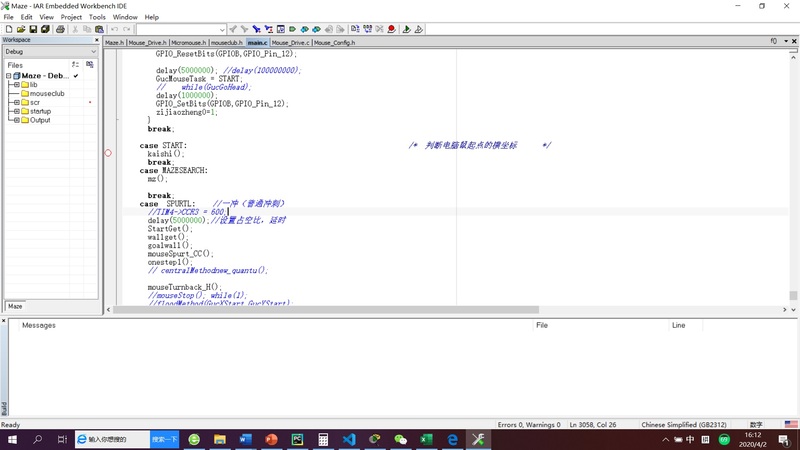Create a new document from the toolbar
The width and height of the screenshot is (800, 450).
tap(9, 29)
